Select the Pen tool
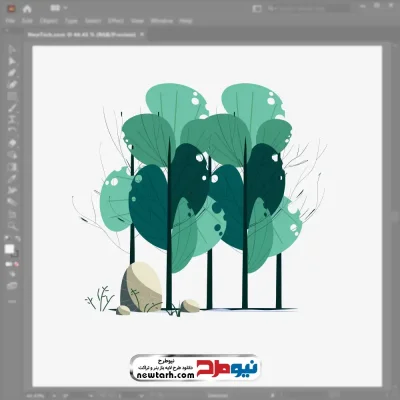Viewport: 400px width, 400px height. 12,73
